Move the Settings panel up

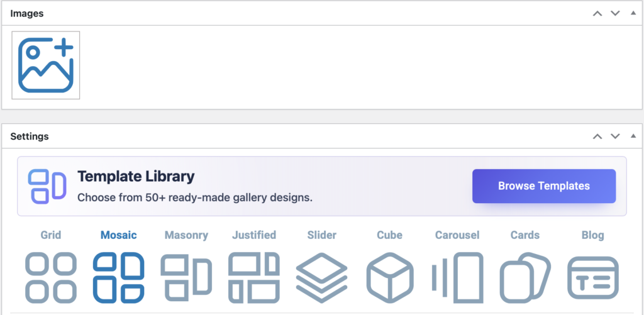coord(597,136)
